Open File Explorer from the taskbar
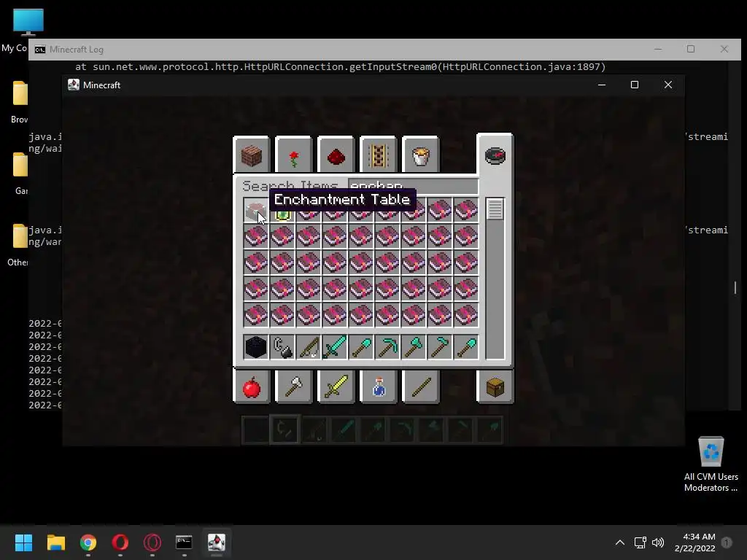747x560 pixels. pyautogui.click(x=55, y=542)
